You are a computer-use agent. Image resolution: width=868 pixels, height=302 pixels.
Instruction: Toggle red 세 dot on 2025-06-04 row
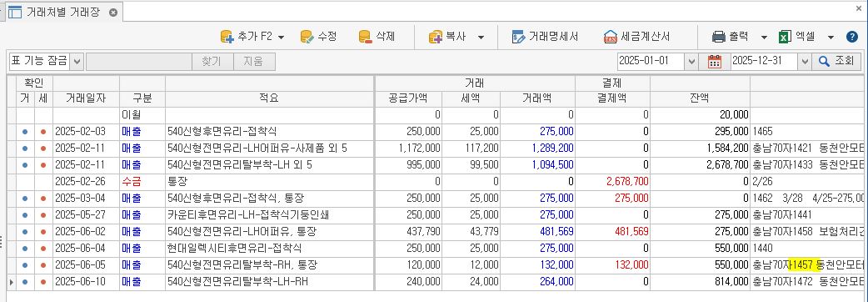(x=43, y=249)
